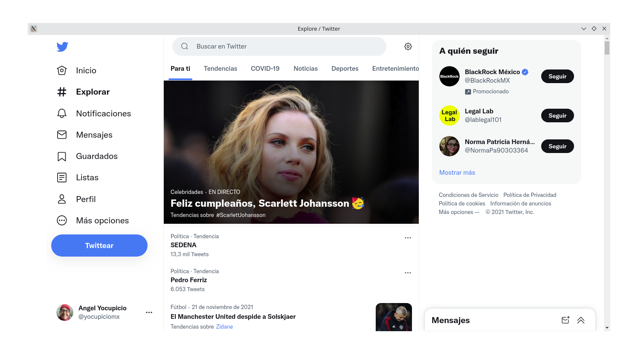Click the X application icon in the title bar
This screenshot has width=638, height=364.
(x=34, y=29)
